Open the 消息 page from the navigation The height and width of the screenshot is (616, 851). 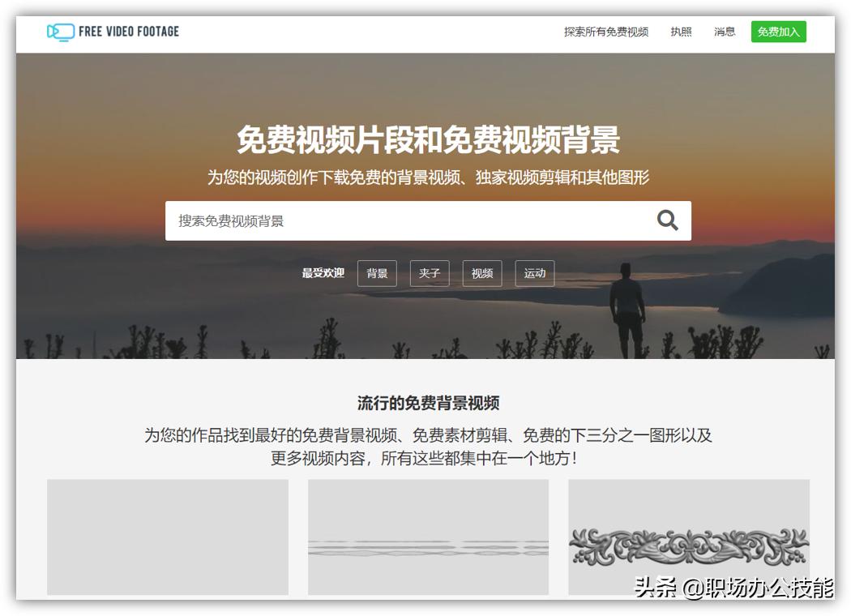click(724, 32)
